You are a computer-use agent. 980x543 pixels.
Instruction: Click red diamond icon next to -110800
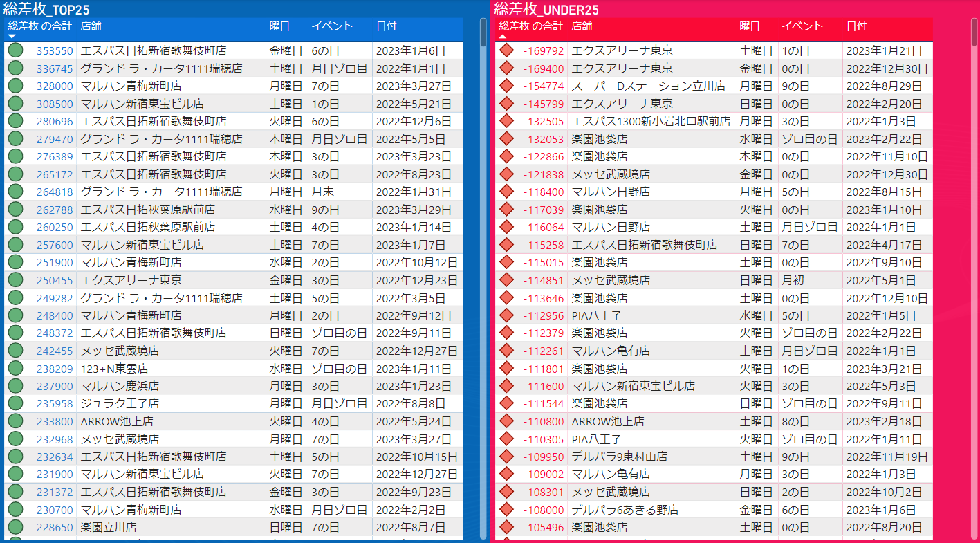pos(506,421)
